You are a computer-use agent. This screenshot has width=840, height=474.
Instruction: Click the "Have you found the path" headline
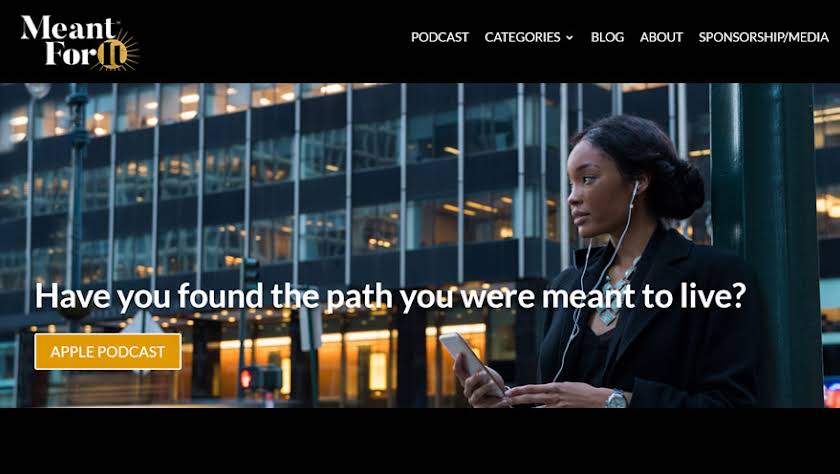coord(390,295)
